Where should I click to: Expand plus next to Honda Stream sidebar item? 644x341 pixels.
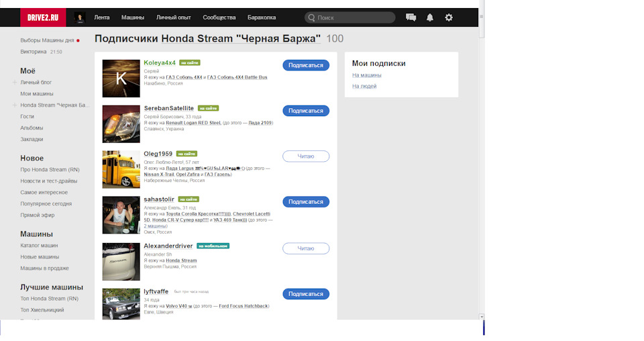pos(14,105)
